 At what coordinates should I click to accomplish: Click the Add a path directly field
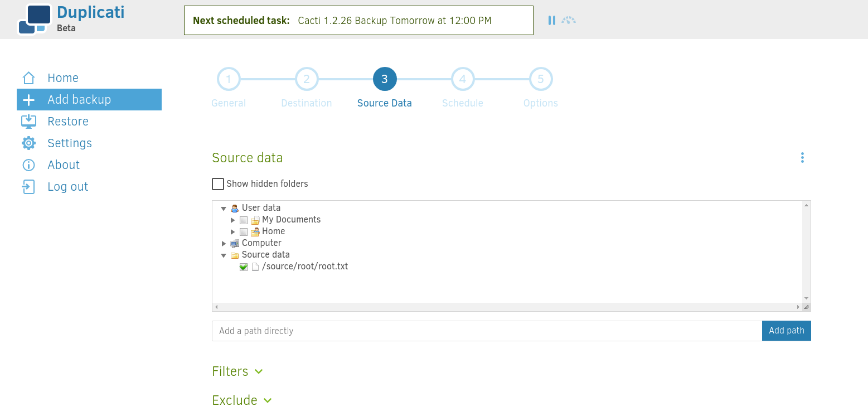tap(486, 331)
